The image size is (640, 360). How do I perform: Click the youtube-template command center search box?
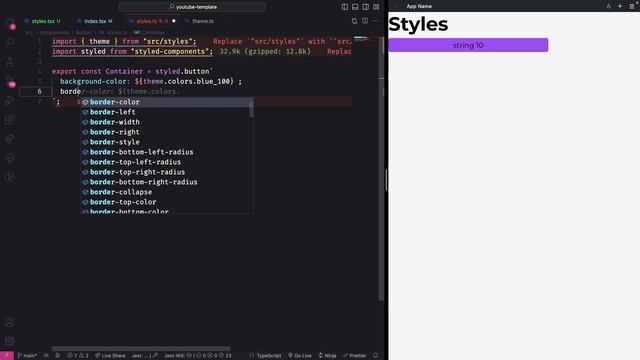(x=192, y=7)
